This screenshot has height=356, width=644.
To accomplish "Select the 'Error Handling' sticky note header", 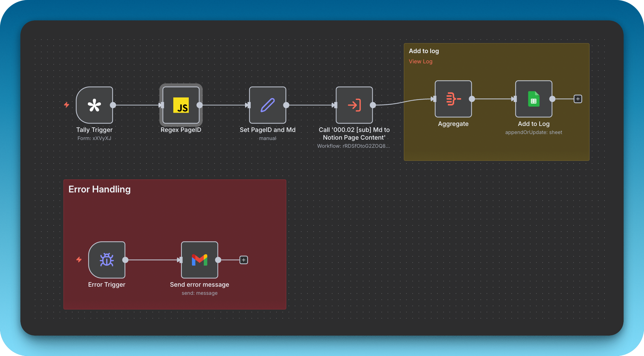I will 99,189.
